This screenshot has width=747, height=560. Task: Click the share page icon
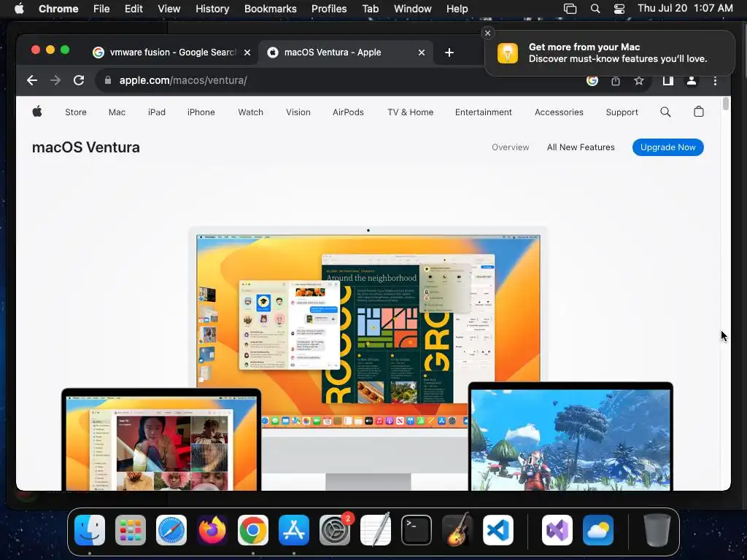616,81
